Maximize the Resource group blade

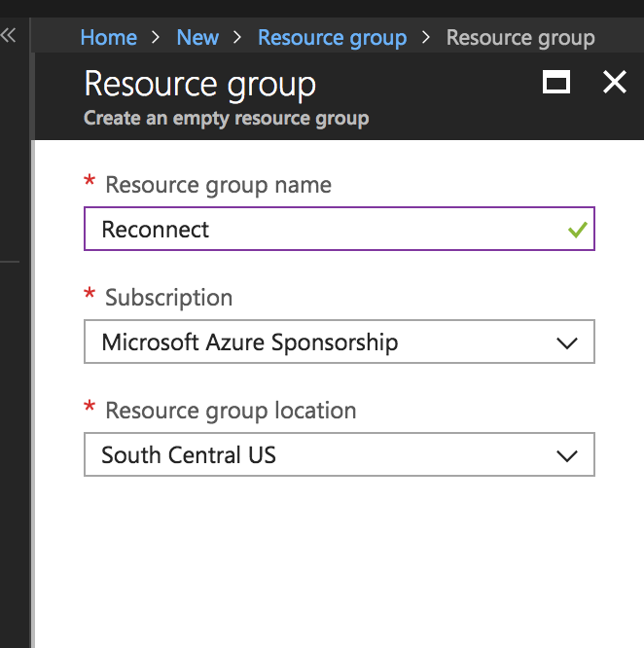click(556, 82)
